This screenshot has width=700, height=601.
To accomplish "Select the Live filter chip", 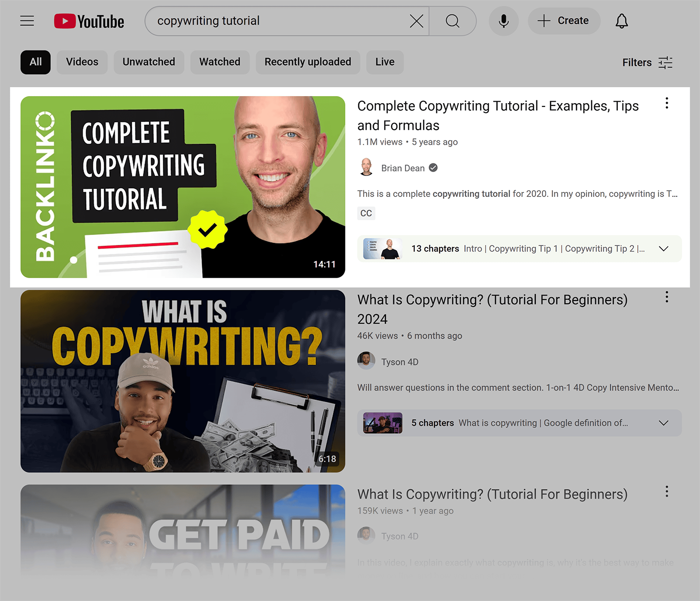I will pyautogui.click(x=385, y=62).
